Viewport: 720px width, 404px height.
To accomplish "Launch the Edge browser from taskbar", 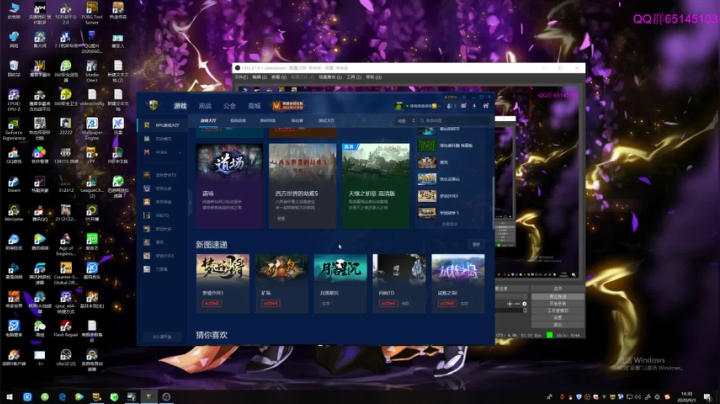I will click(62, 397).
